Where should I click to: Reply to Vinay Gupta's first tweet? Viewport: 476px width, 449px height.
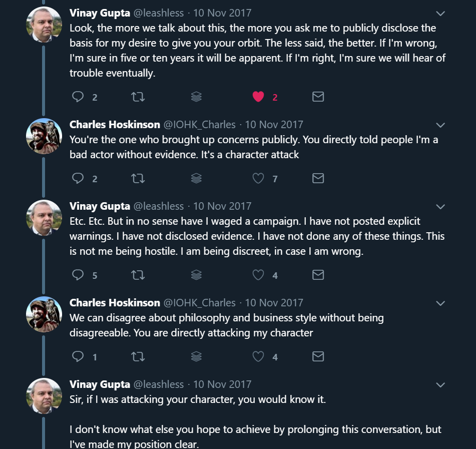click(78, 97)
